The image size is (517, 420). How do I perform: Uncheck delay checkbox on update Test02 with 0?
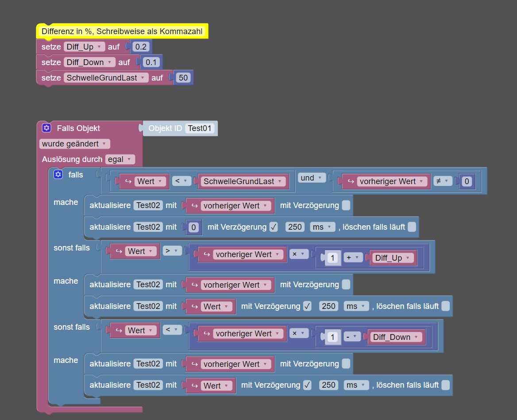pos(274,227)
